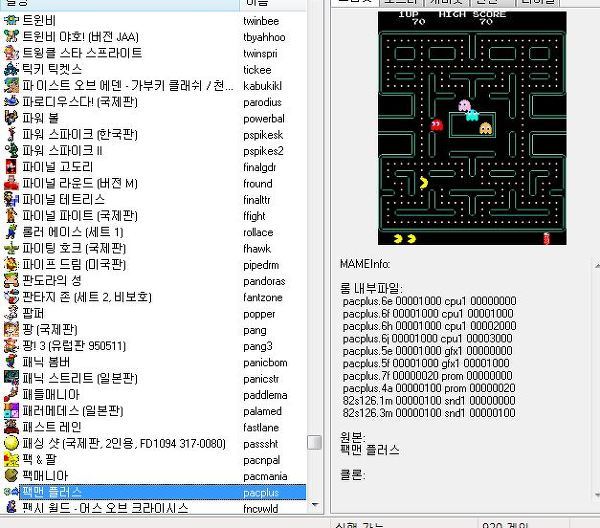Click the 팩매니아 game icon
The height and width of the screenshot is (528, 600).
11,476
